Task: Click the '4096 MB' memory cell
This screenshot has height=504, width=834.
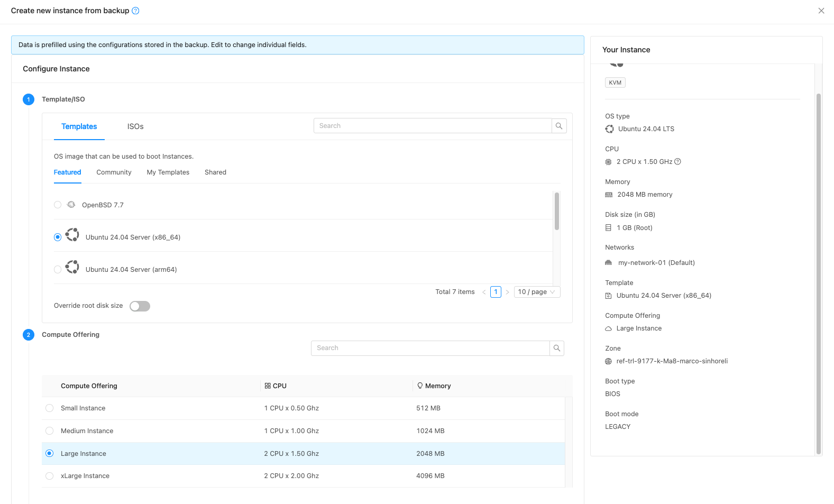Action: click(430, 476)
